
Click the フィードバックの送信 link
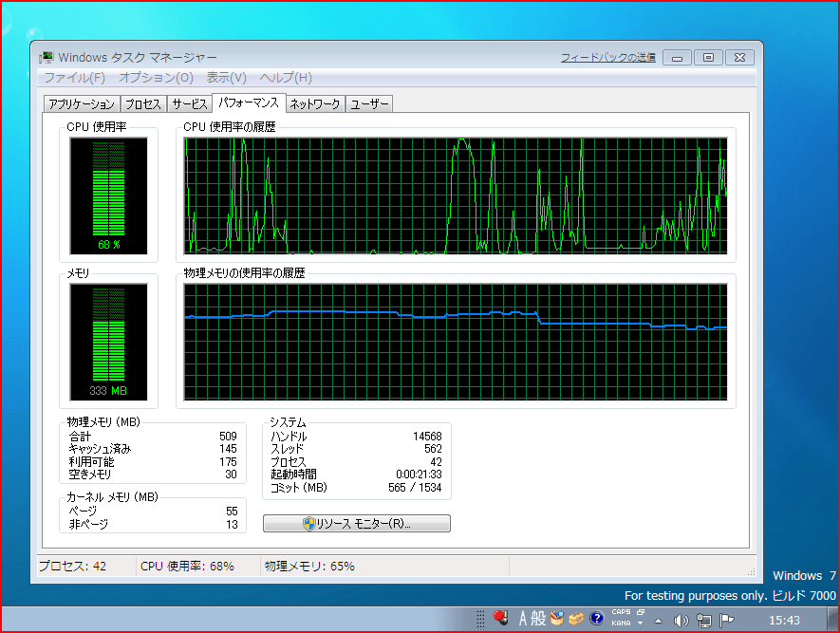coord(608,57)
